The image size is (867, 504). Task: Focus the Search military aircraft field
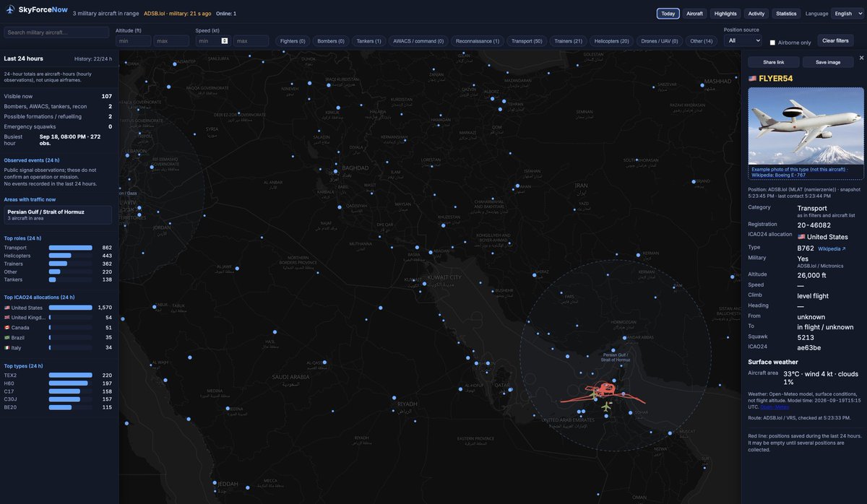coord(56,32)
